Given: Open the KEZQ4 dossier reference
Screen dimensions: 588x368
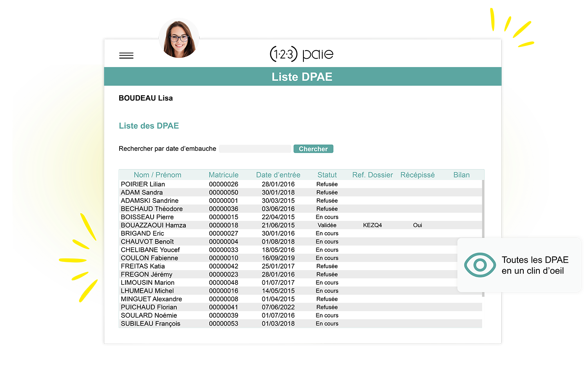Looking at the screenshot, I should (372, 225).
